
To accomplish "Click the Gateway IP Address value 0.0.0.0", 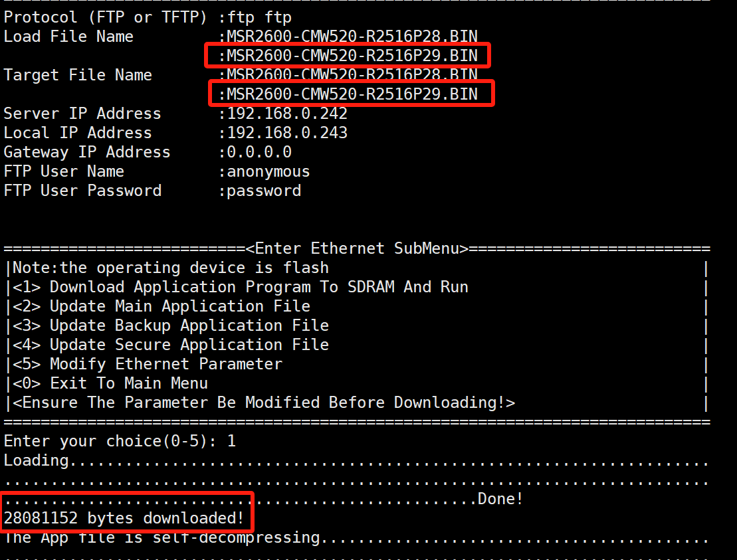I will (x=259, y=152).
